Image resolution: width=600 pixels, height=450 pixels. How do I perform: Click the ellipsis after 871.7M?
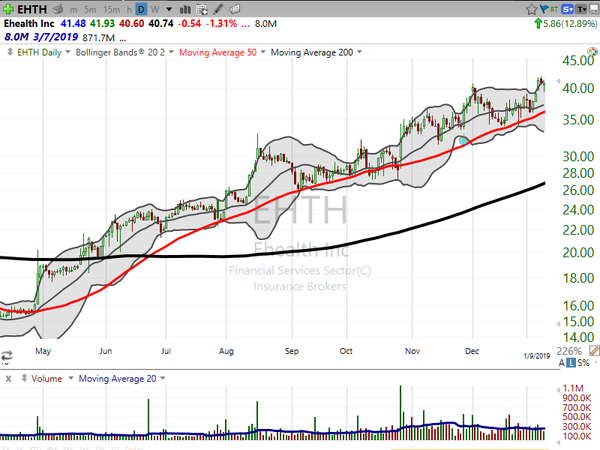pos(122,39)
